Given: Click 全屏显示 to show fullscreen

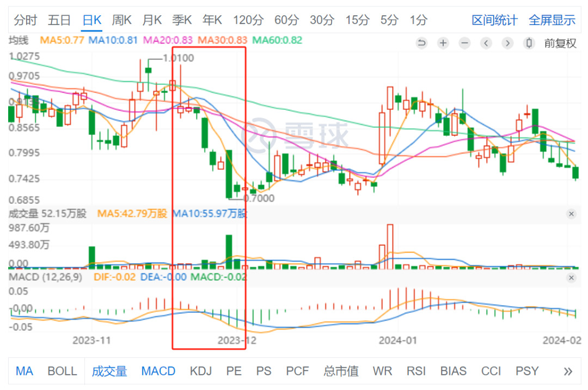Looking at the screenshot, I should (552, 20).
